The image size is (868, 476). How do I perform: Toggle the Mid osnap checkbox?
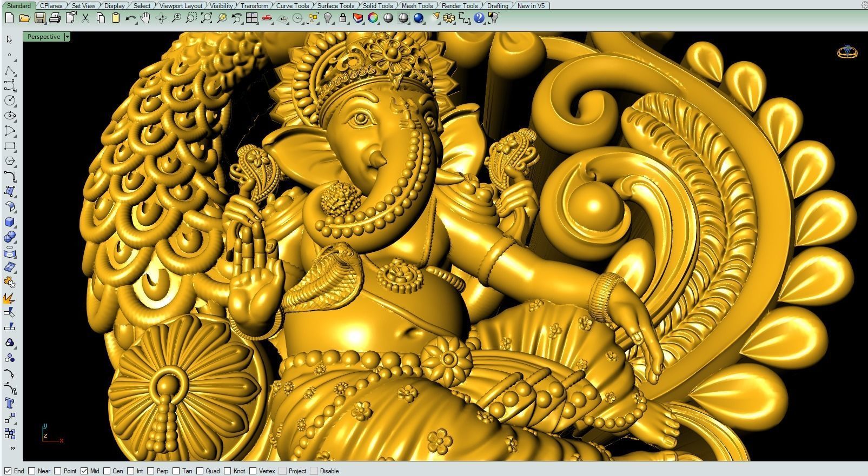[84, 471]
